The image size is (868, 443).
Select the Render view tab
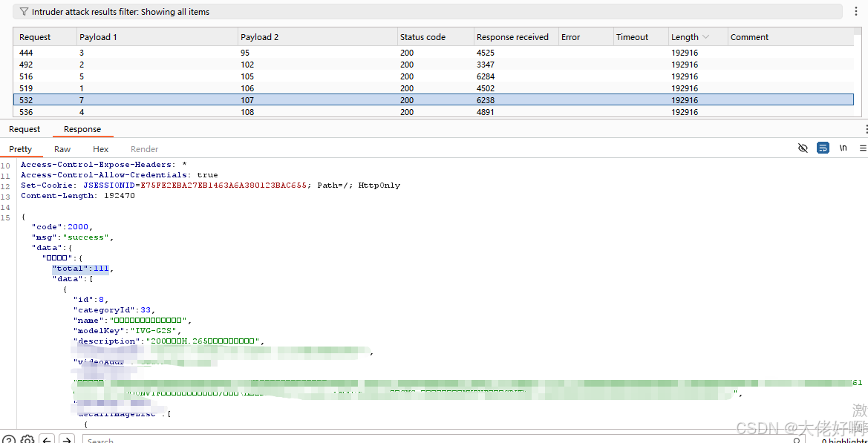145,148
